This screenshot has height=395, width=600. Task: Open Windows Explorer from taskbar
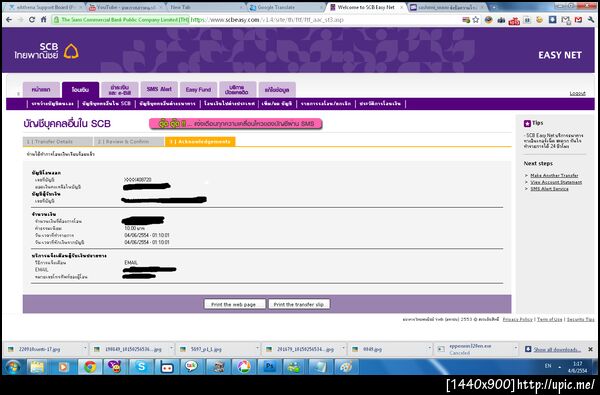(38, 367)
